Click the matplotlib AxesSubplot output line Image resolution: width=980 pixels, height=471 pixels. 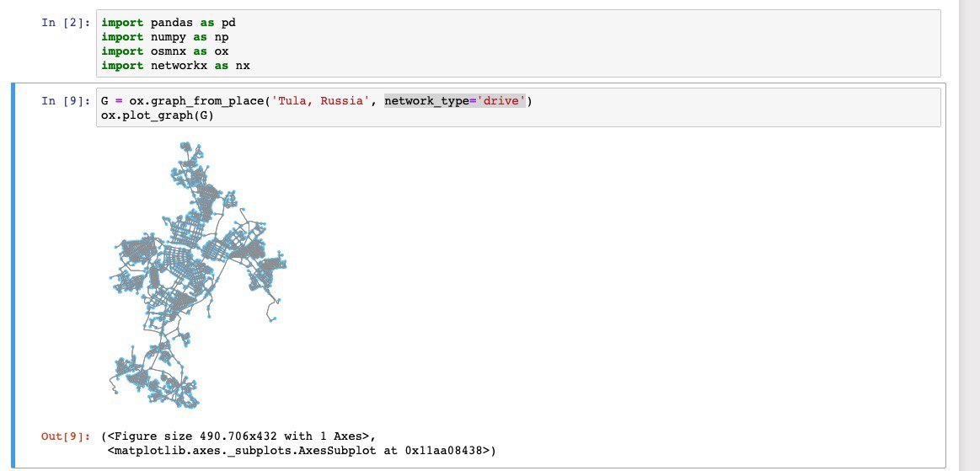coord(302,450)
